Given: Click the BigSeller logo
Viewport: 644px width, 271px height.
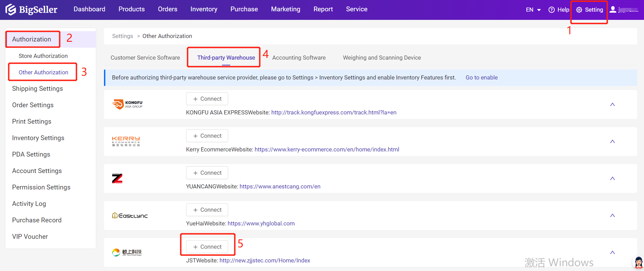Looking at the screenshot, I should 31,10.
